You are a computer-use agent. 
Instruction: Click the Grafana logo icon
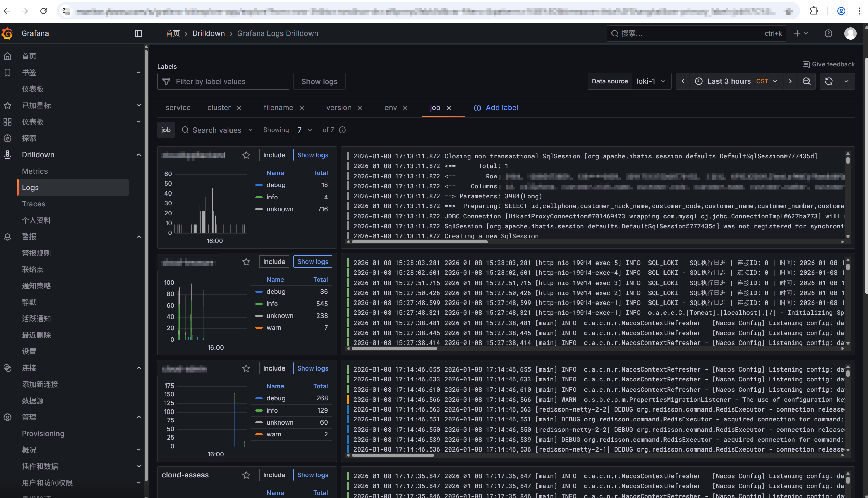pyautogui.click(x=8, y=33)
